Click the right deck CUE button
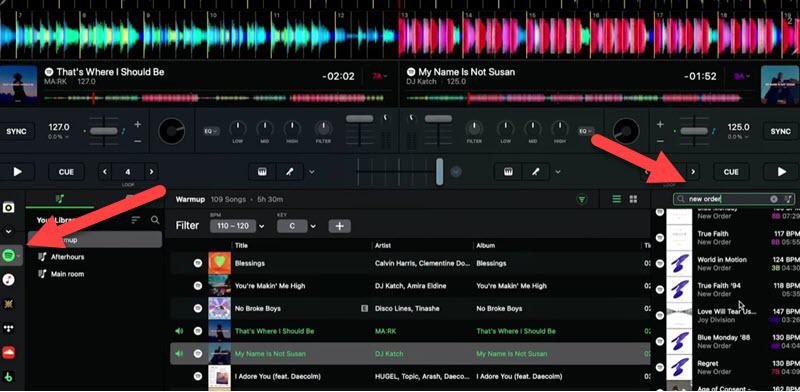800x392 pixels. click(731, 172)
